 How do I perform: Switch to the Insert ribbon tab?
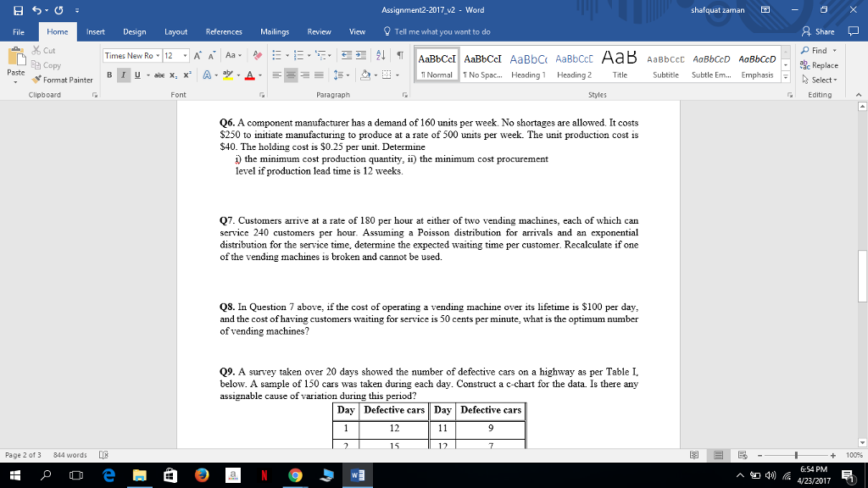[x=94, y=31]
